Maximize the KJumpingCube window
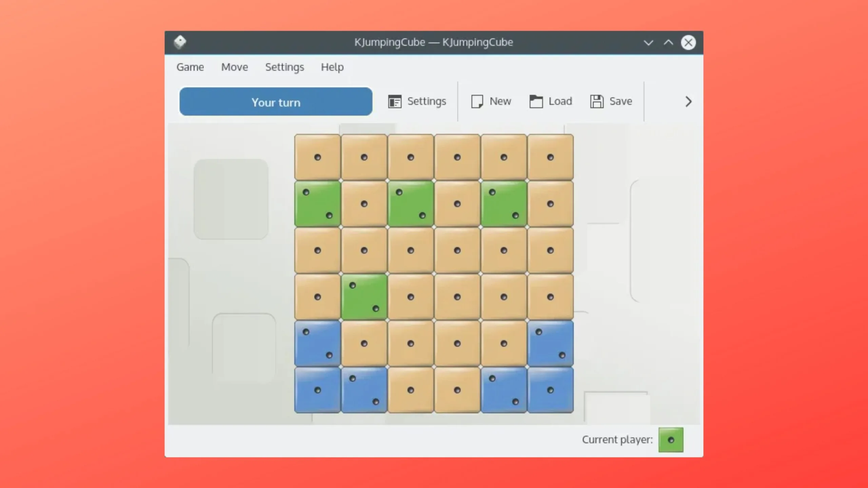868x488 pixels. 668,43
